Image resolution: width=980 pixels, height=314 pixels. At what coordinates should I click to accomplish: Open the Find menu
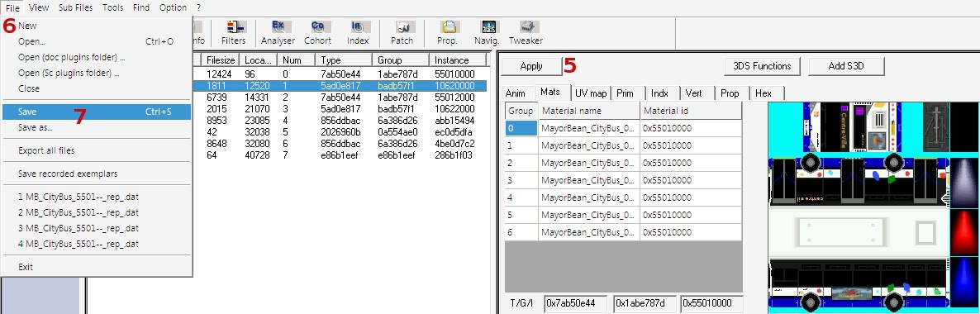141,7
